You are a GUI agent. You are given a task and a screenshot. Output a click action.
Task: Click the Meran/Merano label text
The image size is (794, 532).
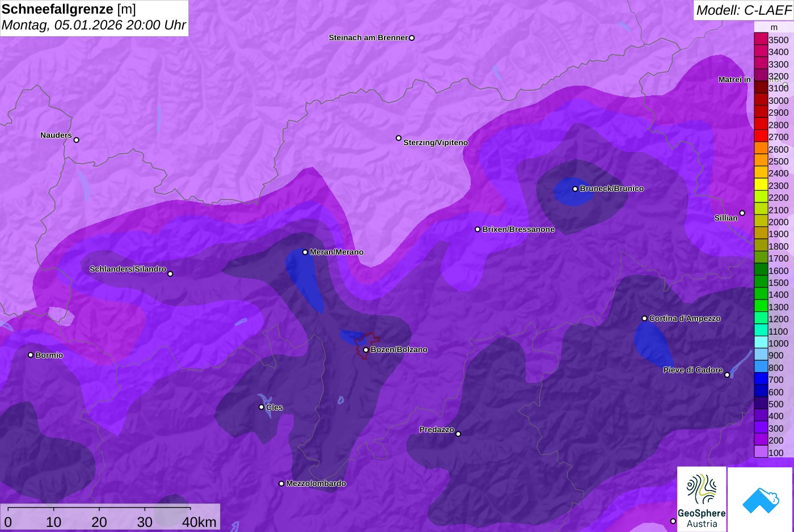(x=337, y=252)
